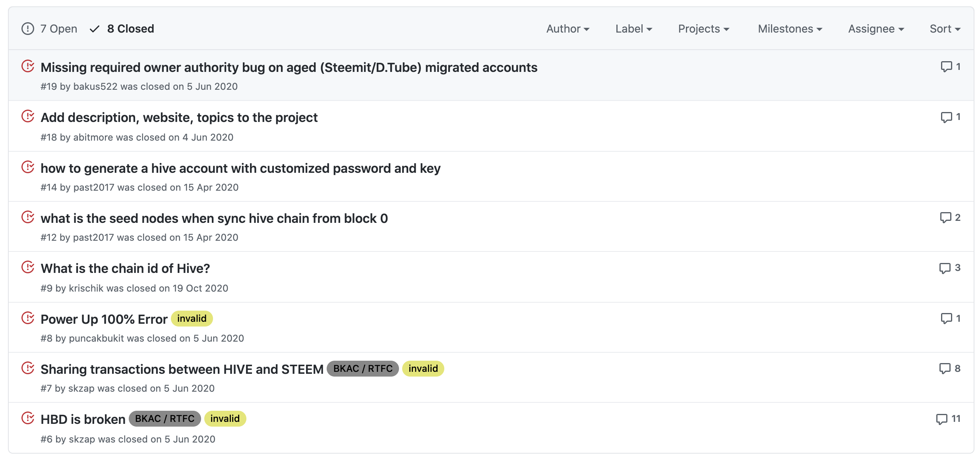Viewport: 980px width, 460px height.
Task: Select the 8 Closed issues tab
Action: [x=130, y=29]
